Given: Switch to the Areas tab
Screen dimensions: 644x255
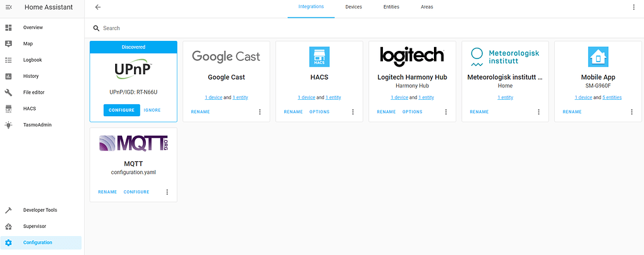Looking at the screenshot, I should coord(427,7).
